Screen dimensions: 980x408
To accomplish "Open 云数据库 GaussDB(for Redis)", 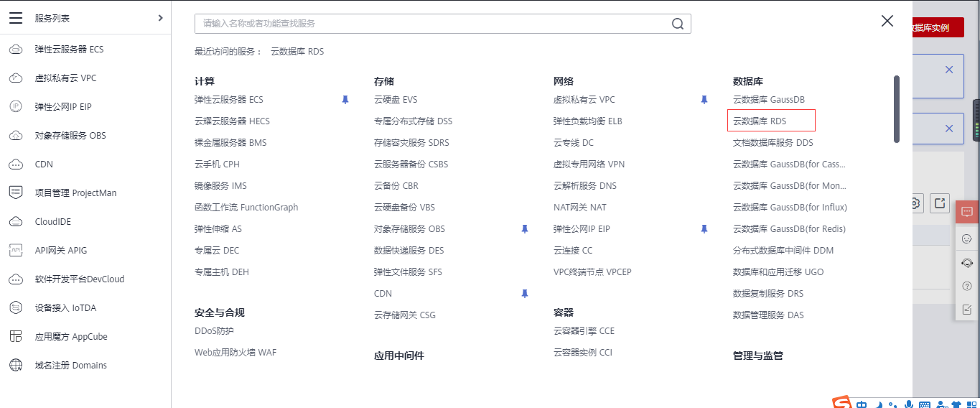I will (x=790, y=229).
